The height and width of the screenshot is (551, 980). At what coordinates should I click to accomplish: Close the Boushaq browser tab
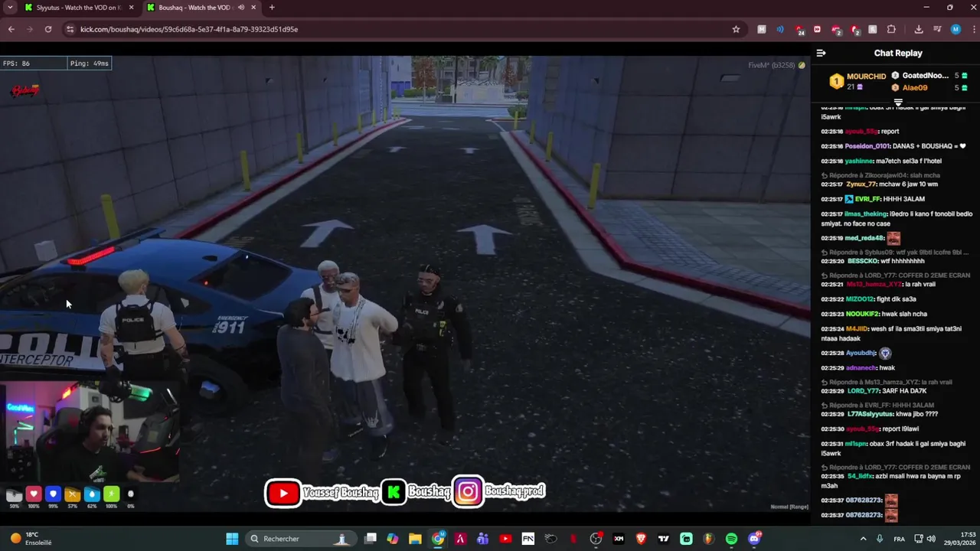click(x=254, y=8)
